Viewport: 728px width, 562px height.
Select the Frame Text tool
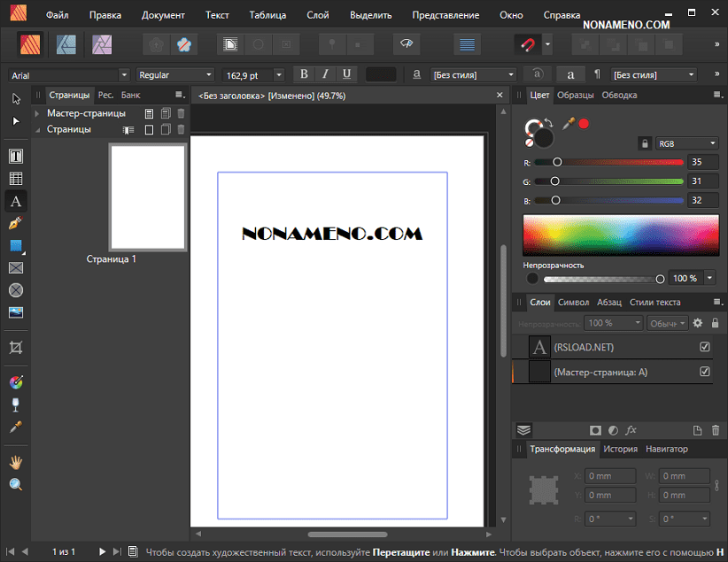click(16, 156)
